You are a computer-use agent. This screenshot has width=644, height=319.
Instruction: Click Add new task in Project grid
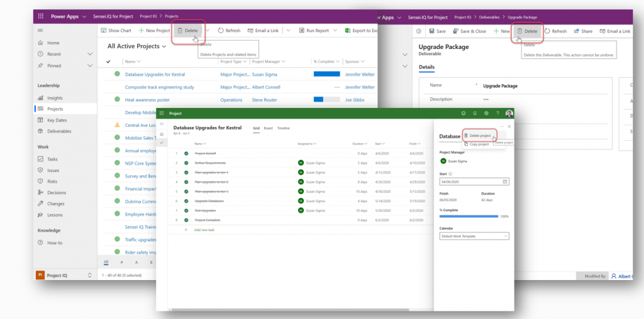tap(204, 230)
